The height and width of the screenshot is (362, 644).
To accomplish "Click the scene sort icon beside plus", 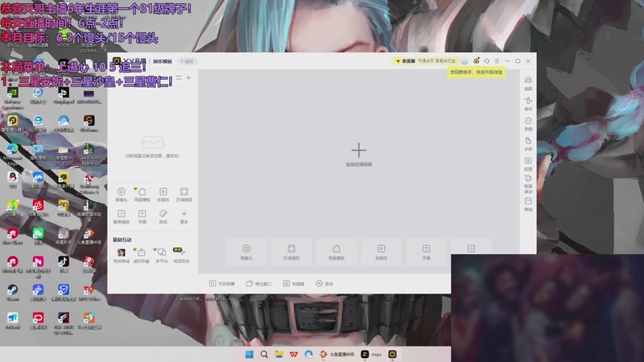I will [179, 77].
